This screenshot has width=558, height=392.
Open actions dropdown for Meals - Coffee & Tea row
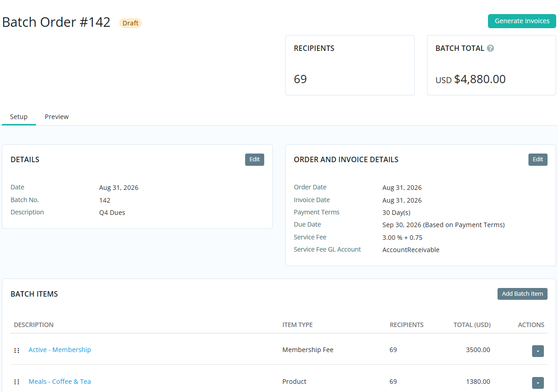tap(538, 383)
